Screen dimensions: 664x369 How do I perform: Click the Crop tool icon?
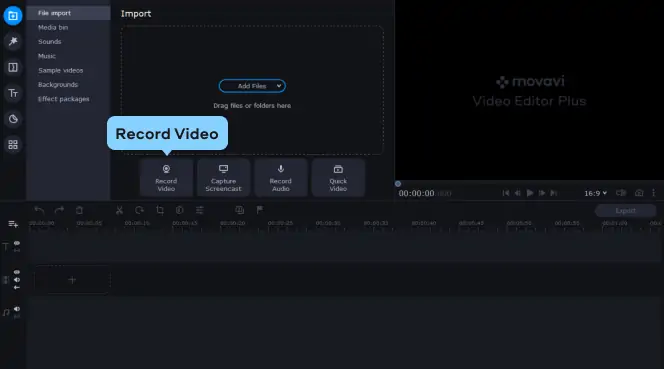(x=160, y=210)
